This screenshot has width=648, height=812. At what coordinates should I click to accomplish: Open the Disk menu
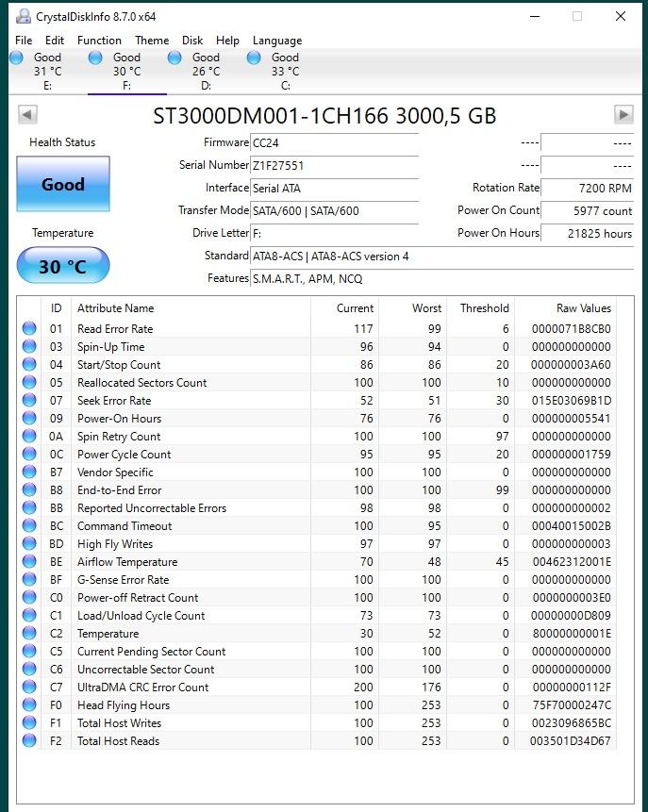pyautogui.click(x=192, y=41)
